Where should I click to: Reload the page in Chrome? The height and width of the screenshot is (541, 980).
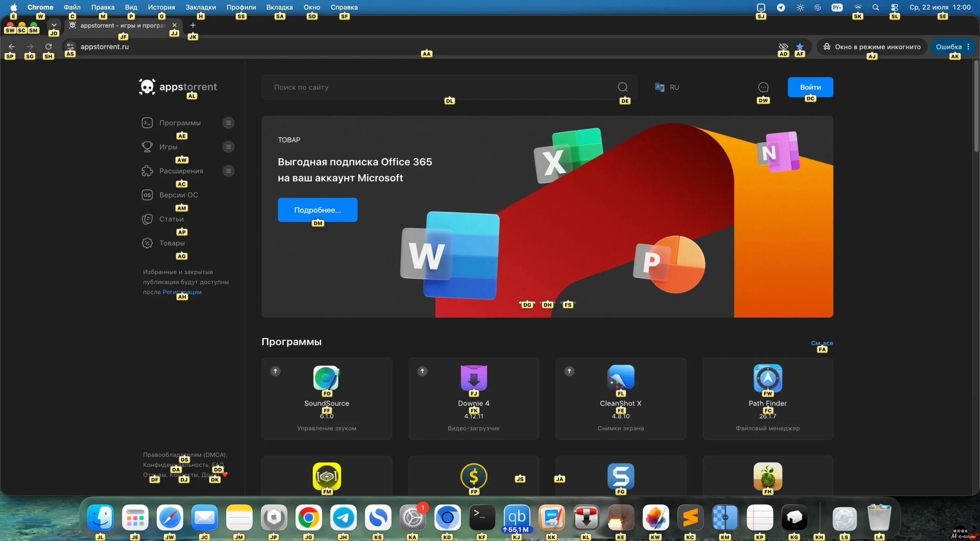(48, 46)
